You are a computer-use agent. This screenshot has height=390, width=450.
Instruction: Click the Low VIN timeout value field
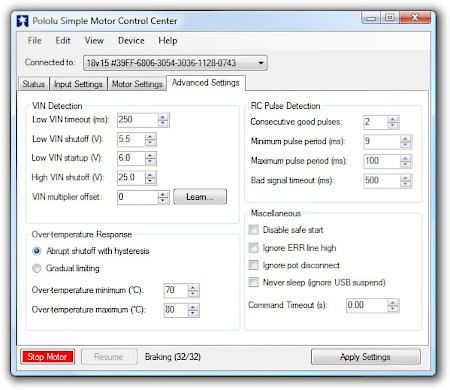coord(137,120)
